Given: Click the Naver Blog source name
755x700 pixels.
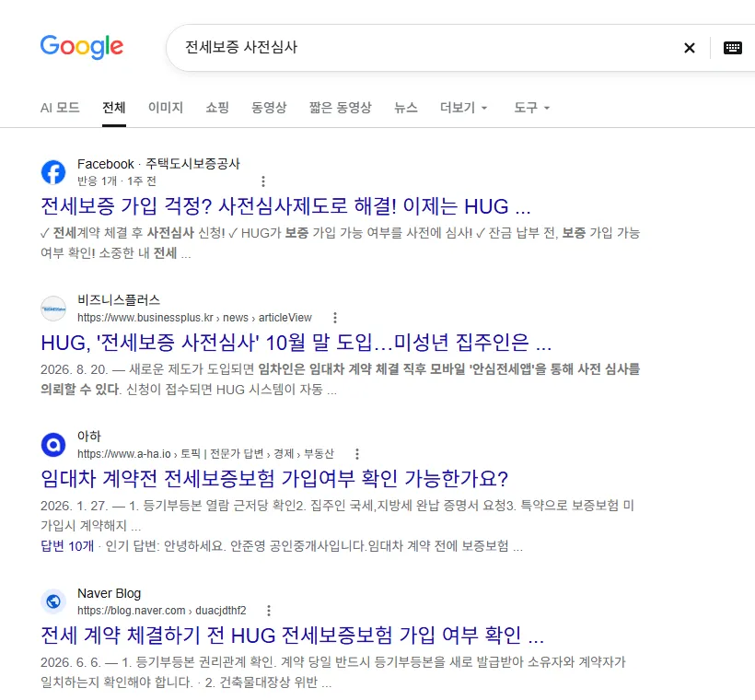Looking at the screenshot, I should point(110,593).
